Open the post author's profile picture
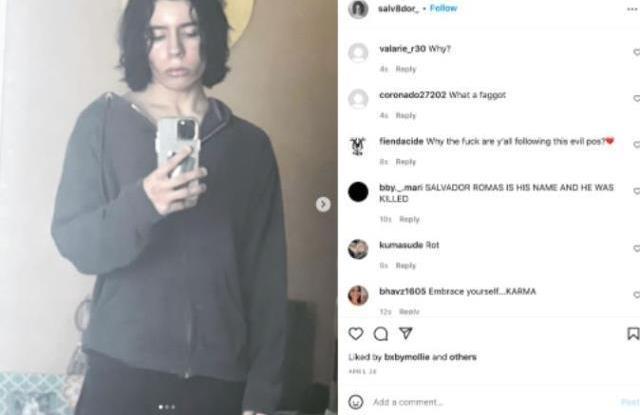The width and height of the screenshot is (640, 415). click(x=358, y=9)
